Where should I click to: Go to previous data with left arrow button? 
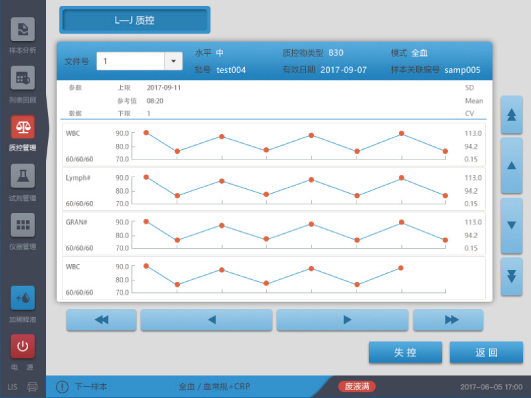coord(206,320)
